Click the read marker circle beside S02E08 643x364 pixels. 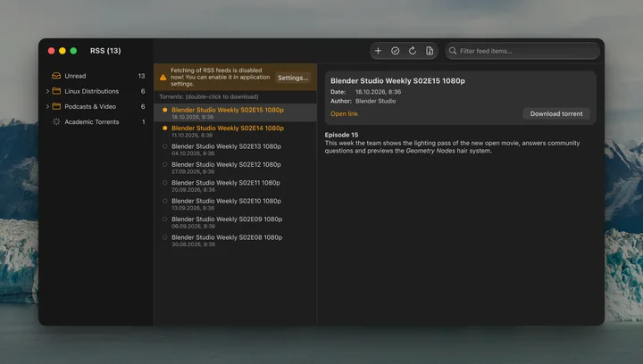(165, 237)
